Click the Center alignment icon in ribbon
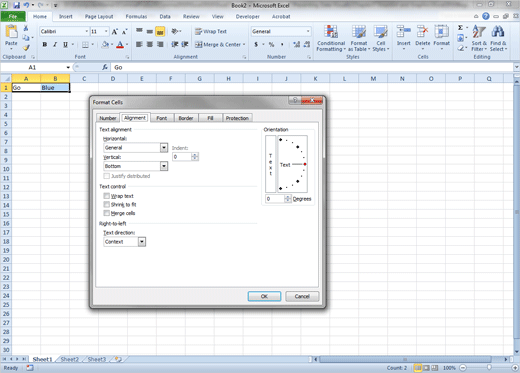This screenshot has height=373, width=520. [x=150, y=44]
